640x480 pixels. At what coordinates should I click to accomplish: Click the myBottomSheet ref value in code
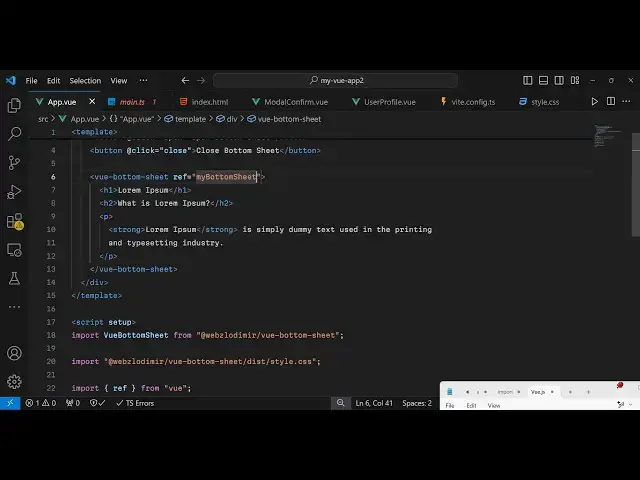point(227,177)
